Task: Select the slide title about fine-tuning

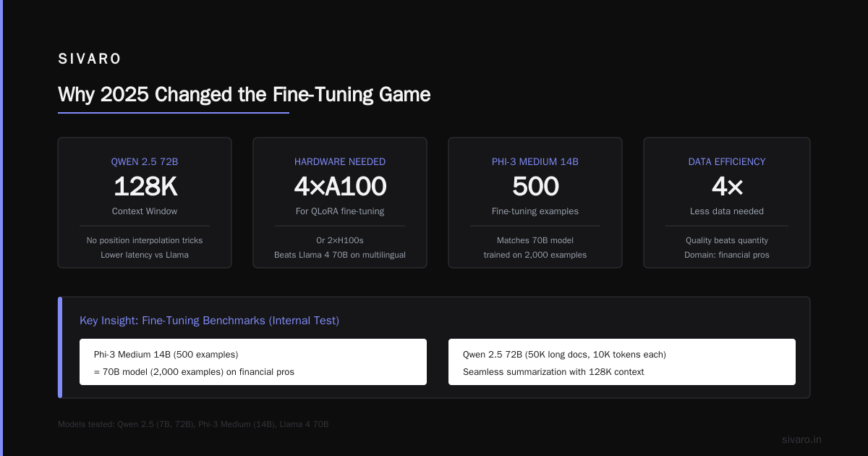Action: tap(244, 95)
